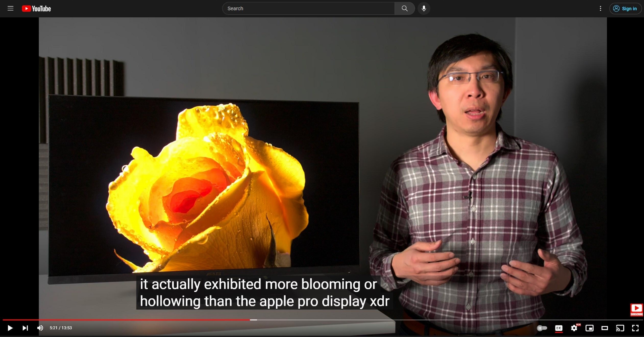Turn off closed captions
Screen dimensions: 644x337
click(559, 328)
